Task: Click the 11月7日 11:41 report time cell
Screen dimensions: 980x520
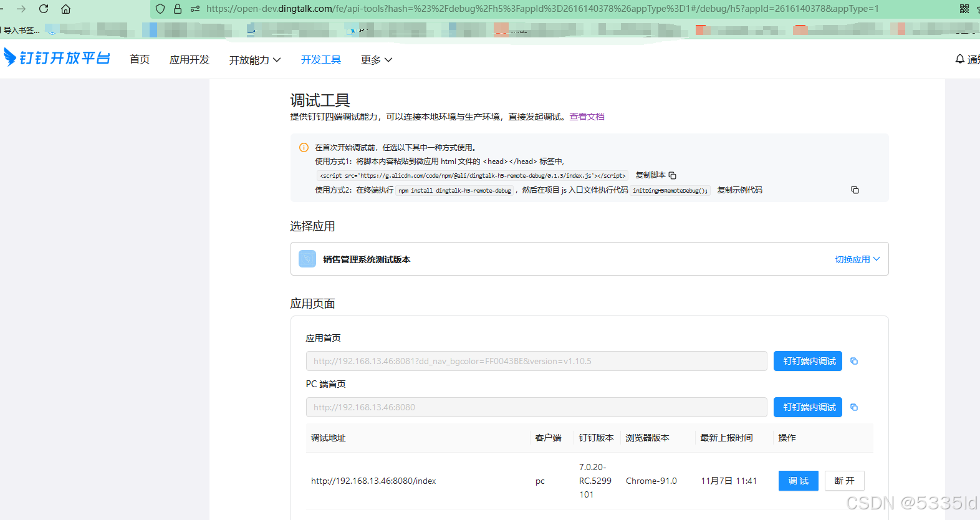Action: pyautogui.click(x=729, y=481)
